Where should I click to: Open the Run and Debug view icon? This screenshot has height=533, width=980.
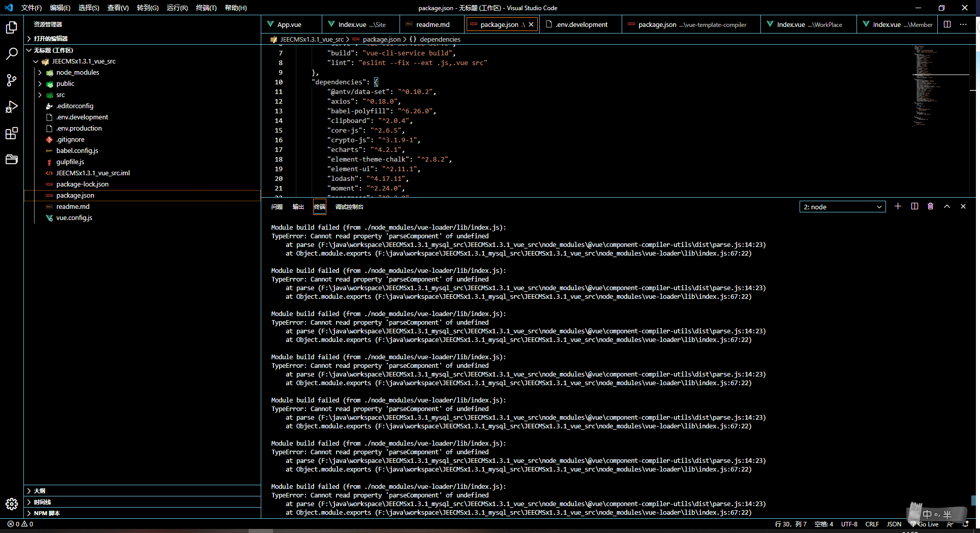pyautogui.click(x=11, y=107)
